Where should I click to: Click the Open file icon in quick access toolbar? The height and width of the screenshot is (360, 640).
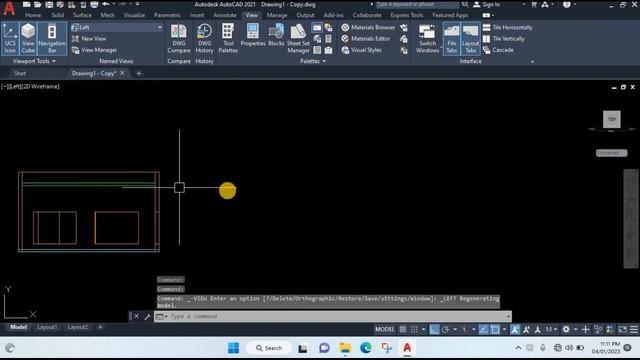[38, 4]
